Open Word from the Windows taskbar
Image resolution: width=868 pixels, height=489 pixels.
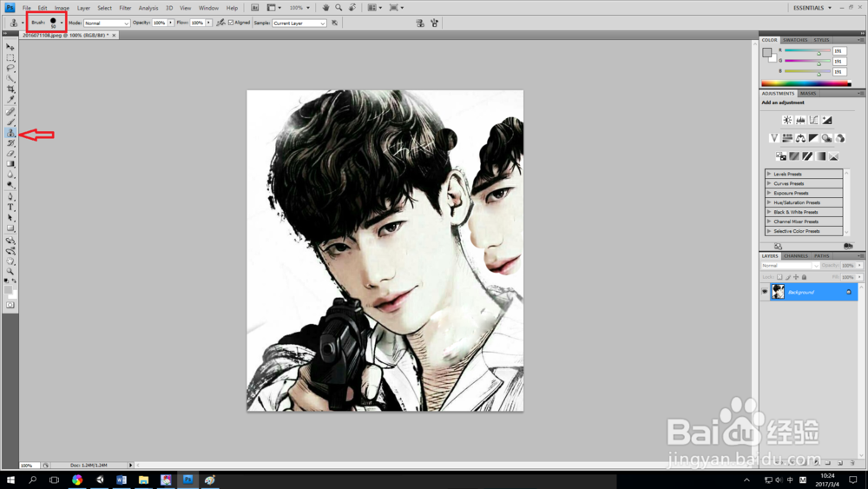click(122, 479)
